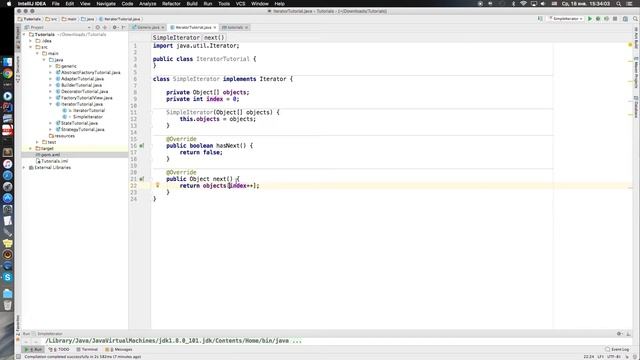This screenshot has width=640, height=360.
Task: Run with coverage icon in toolbar
Action: pos(607,19)
